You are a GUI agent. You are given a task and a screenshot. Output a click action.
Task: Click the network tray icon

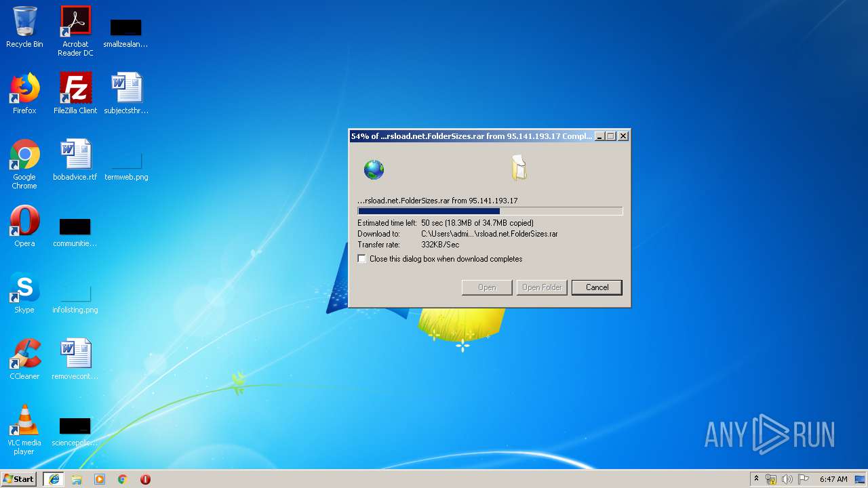(771, 479)
